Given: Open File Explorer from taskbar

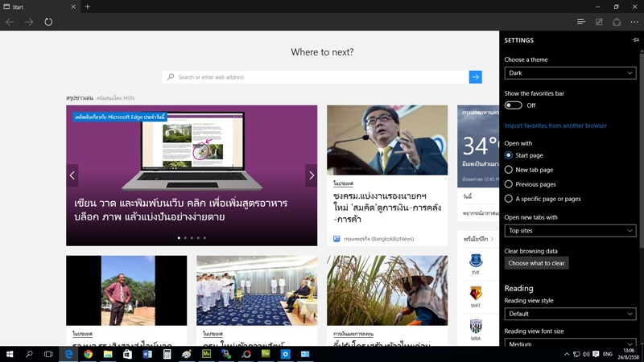Looking at the screenshot, I should click(108, 354).
